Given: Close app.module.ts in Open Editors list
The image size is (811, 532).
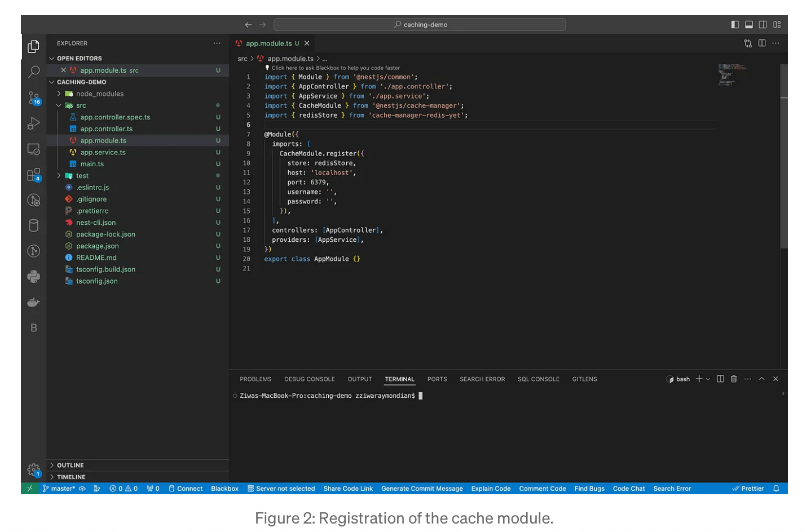Looking at the screenshot, I should click(x=64, y=70).
